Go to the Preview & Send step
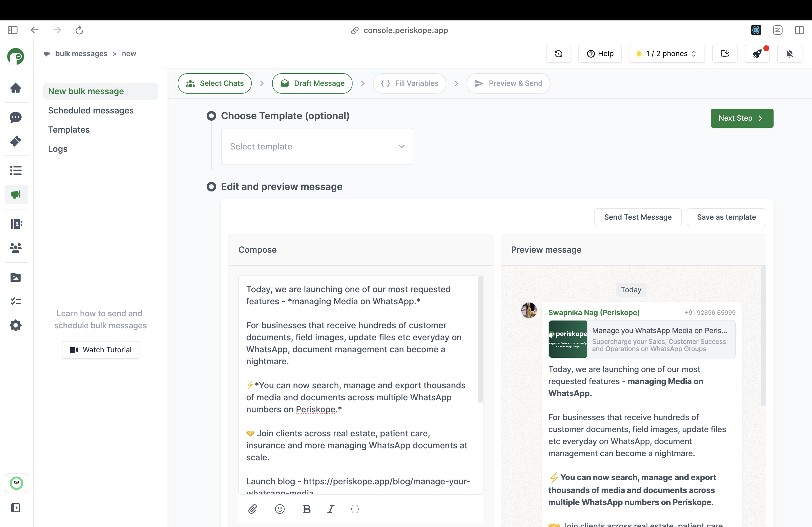Image resolution: width=812 pixels, height=527 pixels. (508, 83)
